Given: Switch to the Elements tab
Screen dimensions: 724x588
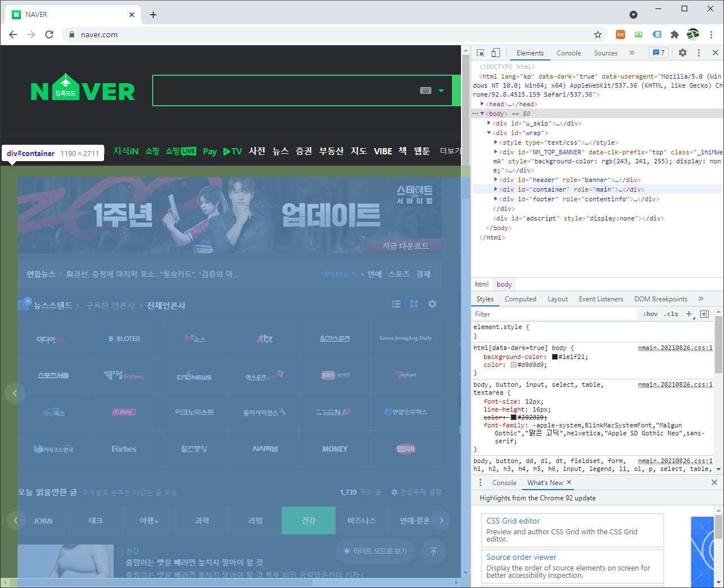Looking at the screenshot, I should (530, 53).
